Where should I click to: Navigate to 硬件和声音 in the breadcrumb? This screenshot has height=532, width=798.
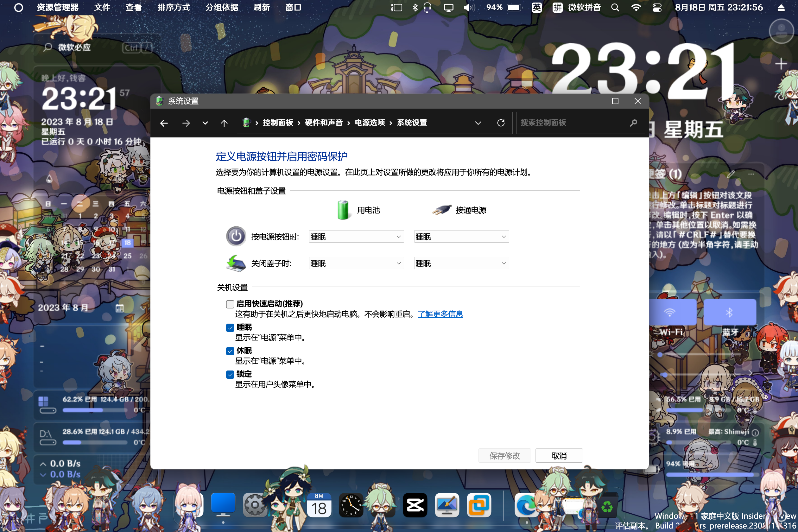point(324,123)
